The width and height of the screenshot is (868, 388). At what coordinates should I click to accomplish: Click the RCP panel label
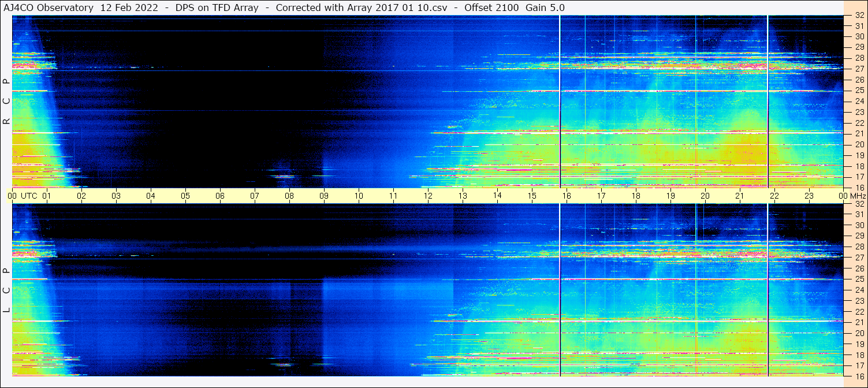(7, 102)
